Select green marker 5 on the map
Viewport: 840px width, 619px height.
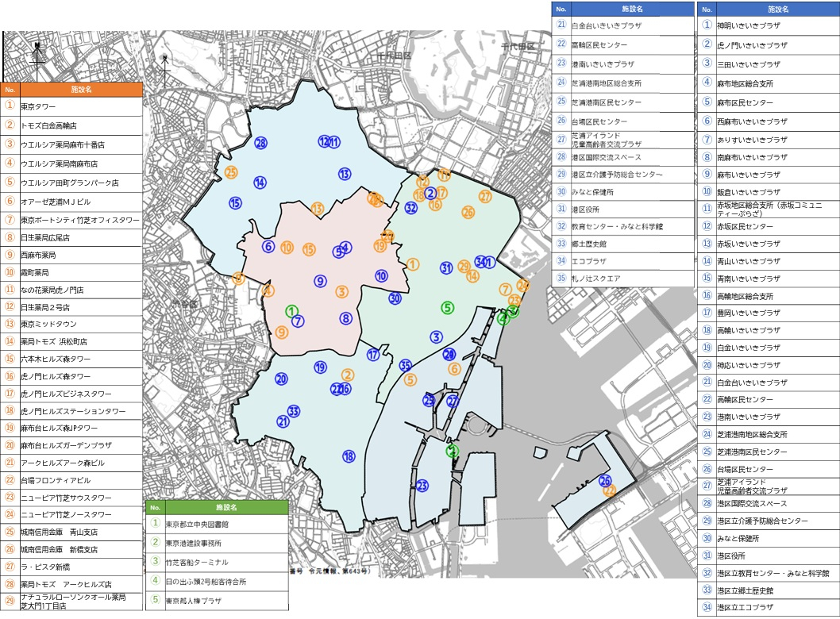448,307
